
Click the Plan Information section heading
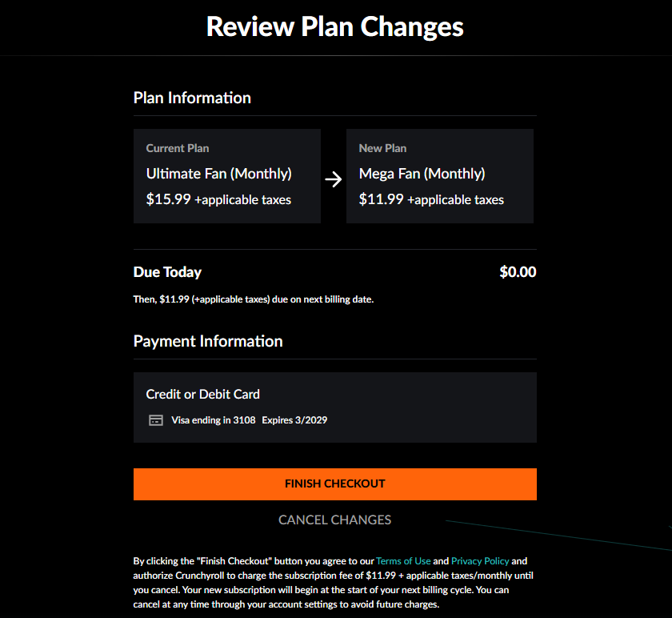(x=192, y=98)
